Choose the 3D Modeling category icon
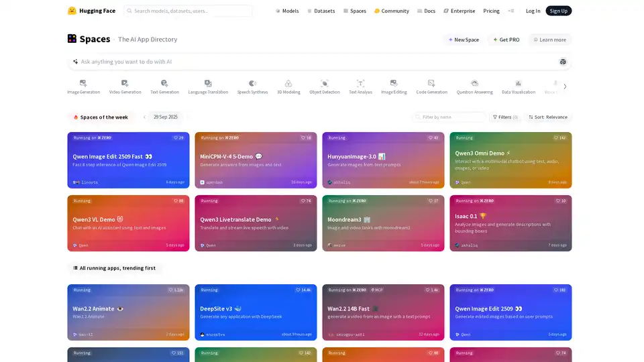Image resolution: width=644 pixels, height=362 pixels. pyautogui.click(x=288, y=84)
